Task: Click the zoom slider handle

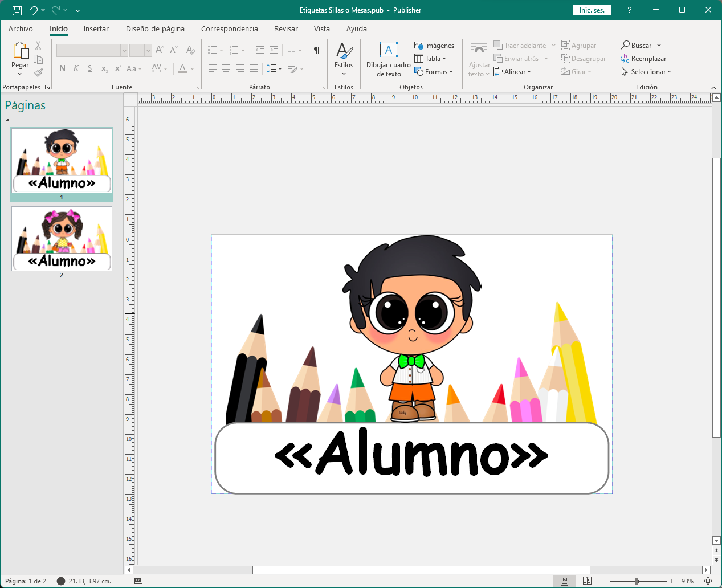Action: [x=637, y=581]
